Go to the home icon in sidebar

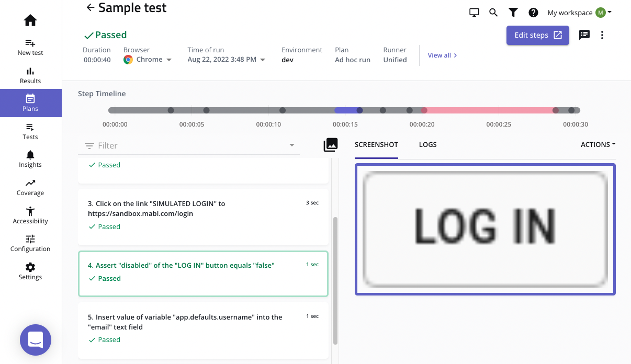tap(30, 20)
